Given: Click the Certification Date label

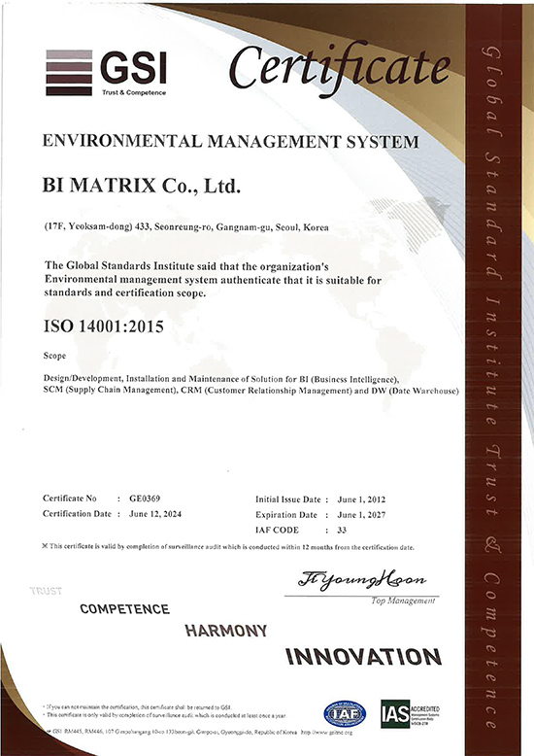Looking at the screenshot, I should point(77,514).
